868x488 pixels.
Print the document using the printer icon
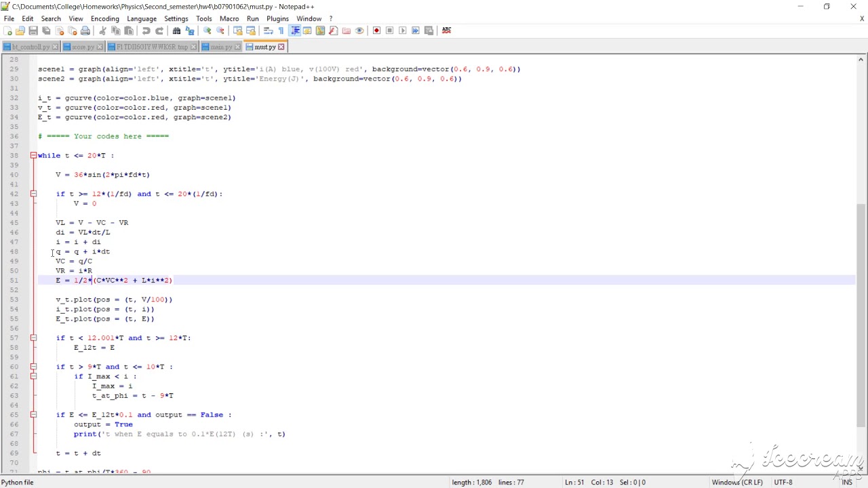pos(85,30)
